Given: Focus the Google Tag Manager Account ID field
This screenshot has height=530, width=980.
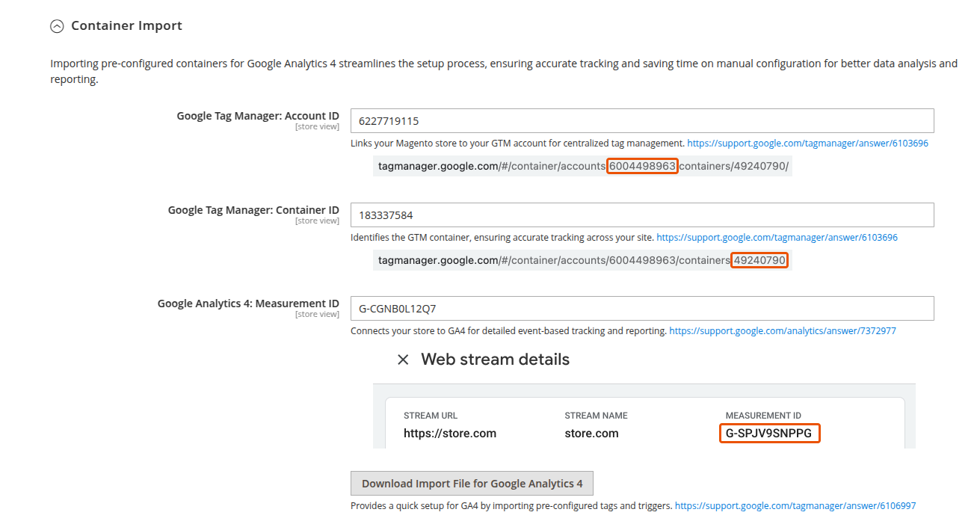Looking at the screenshot, I should (x=641, y=121).
